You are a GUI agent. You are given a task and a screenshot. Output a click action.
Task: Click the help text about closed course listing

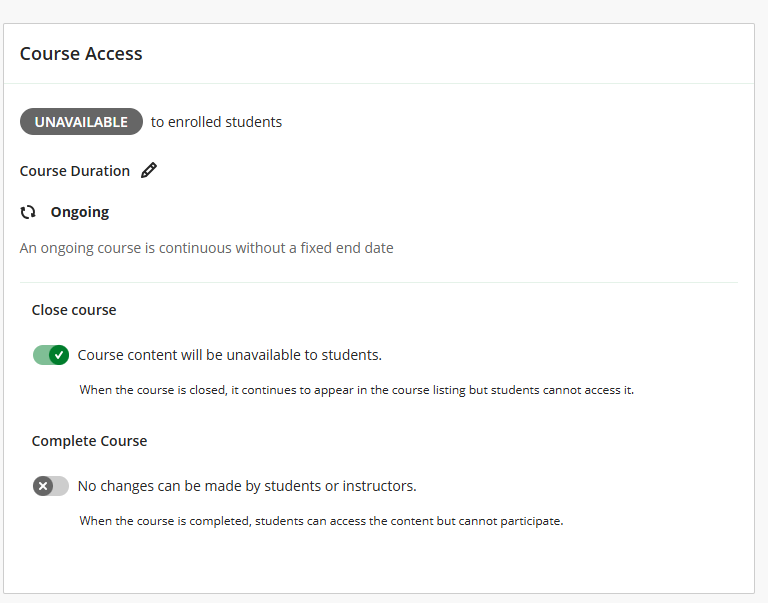click(x=356, y=390)
